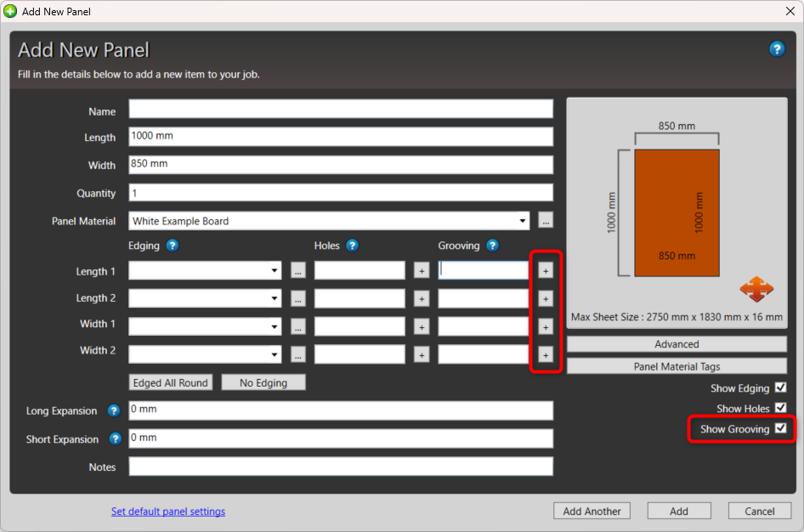Open the Panel Material dropdown
The width and height of the screenshot is (804, 532).
coord(329,221)
